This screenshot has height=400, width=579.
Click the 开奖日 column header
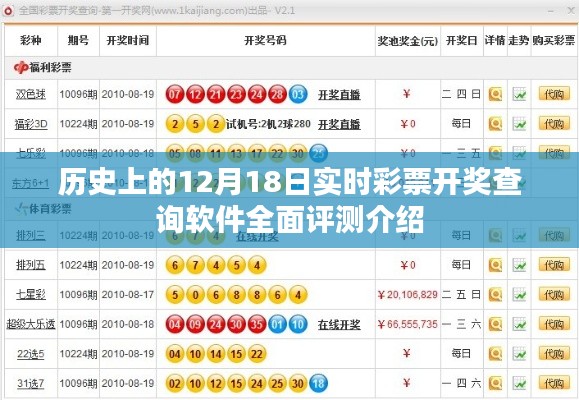coord(462,40)
